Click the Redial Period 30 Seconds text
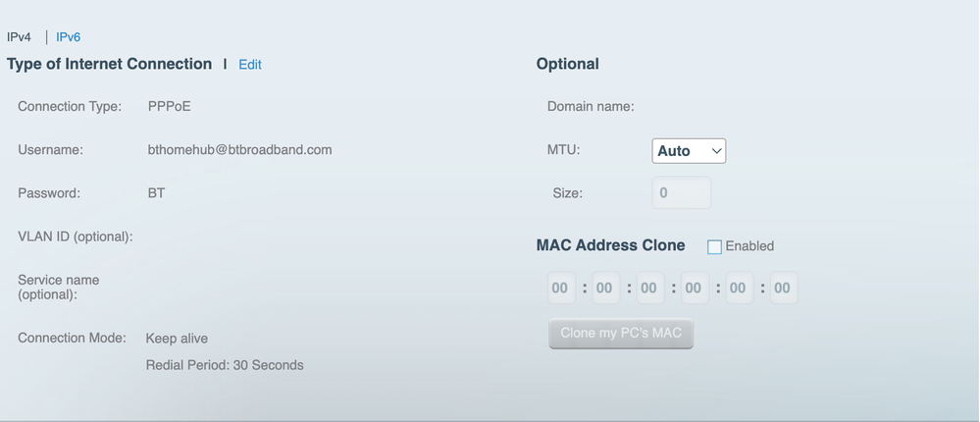Viewport: 980px width, 422px height. tap(225, 365)
